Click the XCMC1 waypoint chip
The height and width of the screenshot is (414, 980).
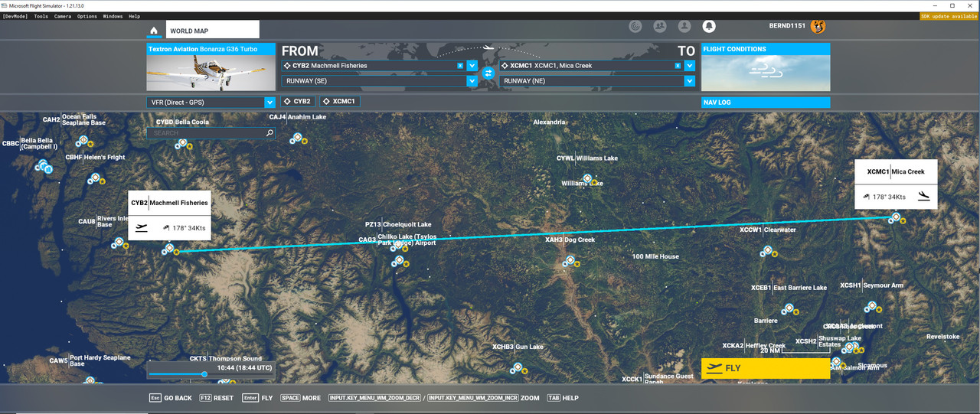[x=339, y=101]
